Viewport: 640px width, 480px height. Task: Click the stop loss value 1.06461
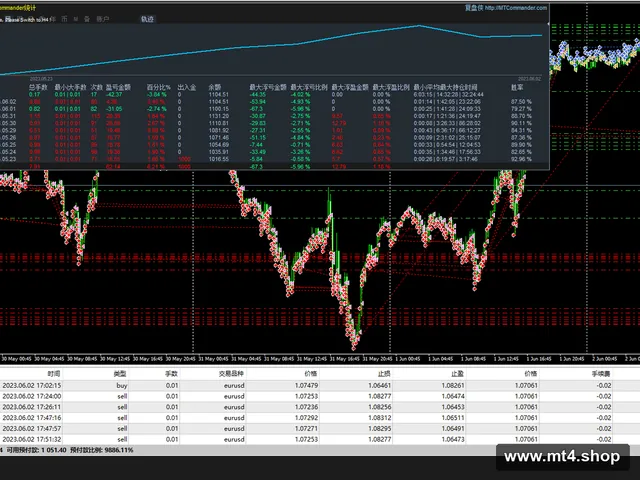coord(379,385)
